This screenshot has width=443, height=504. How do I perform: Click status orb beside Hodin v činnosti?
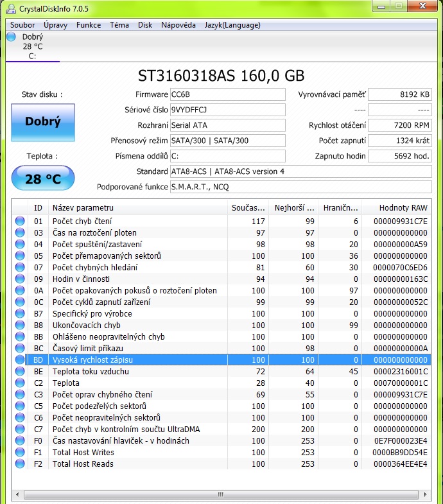click(20, 279)
